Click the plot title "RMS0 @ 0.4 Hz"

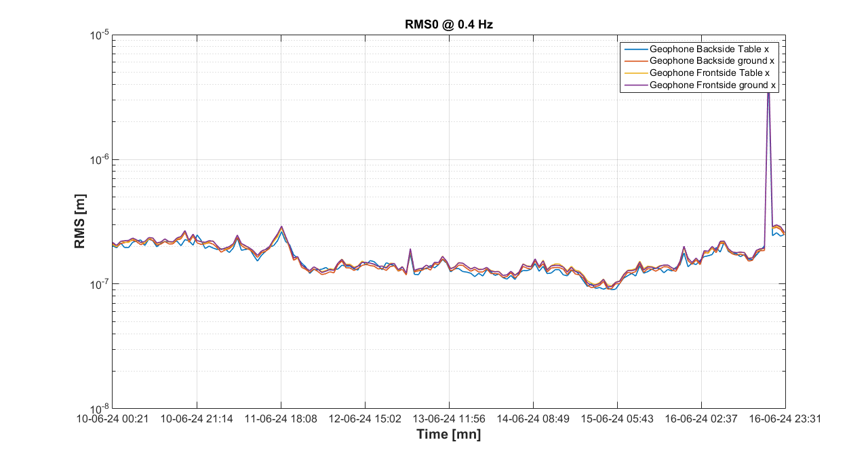448,25
